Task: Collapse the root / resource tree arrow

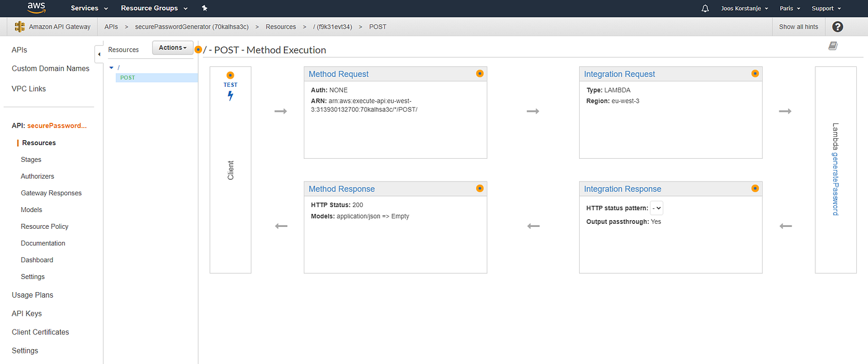Action: (x=111, y=67)
